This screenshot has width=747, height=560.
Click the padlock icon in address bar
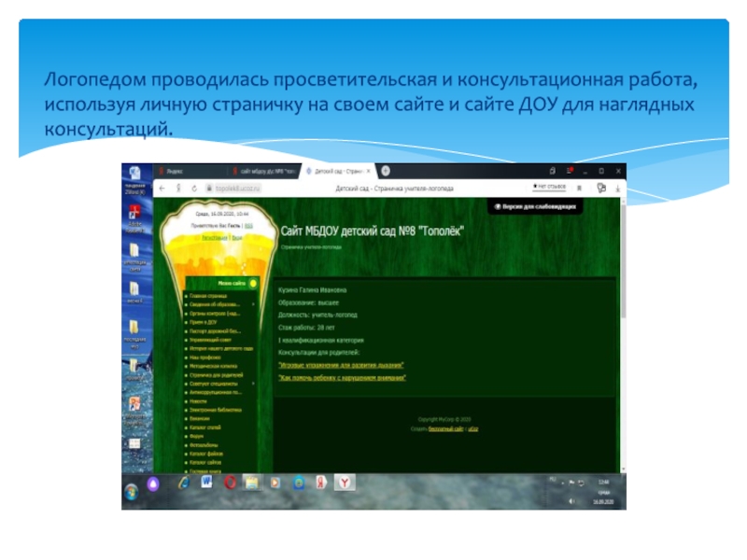[x=208, y=189]
